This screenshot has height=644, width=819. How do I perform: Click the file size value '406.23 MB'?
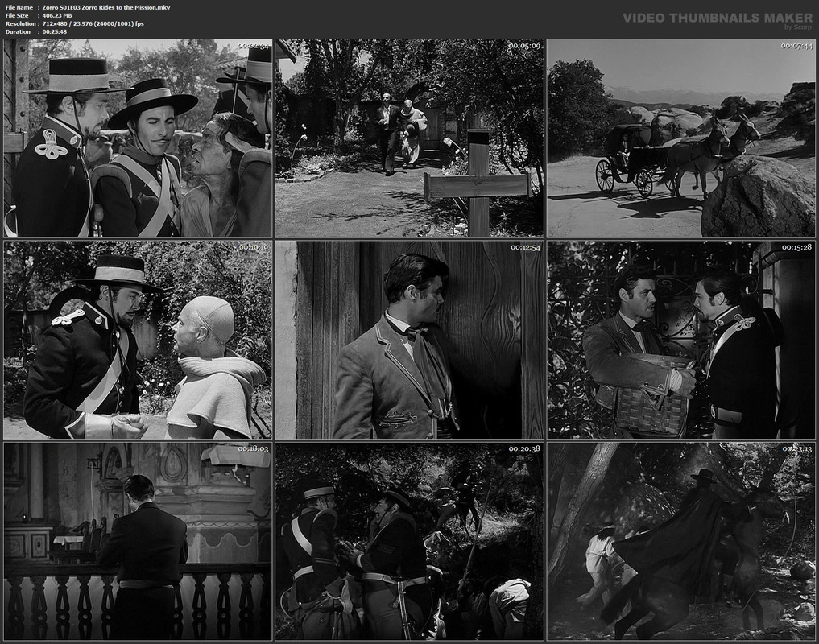click(x=57, y=15)
